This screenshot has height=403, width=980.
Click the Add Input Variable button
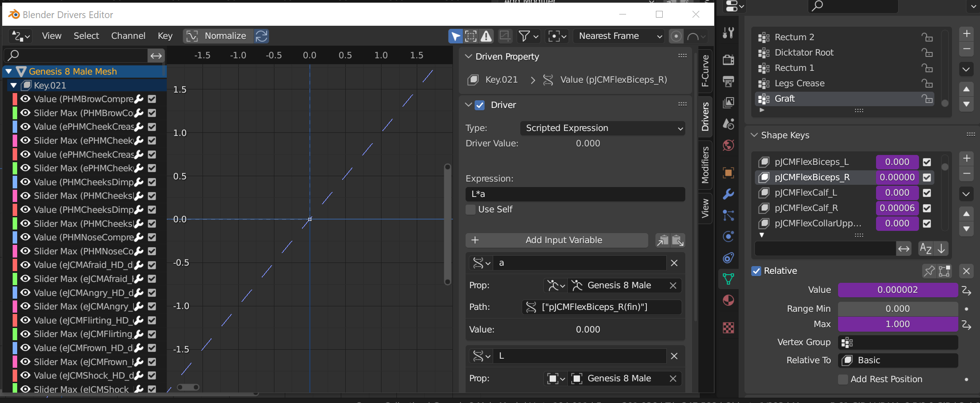(x=557, y=240)
